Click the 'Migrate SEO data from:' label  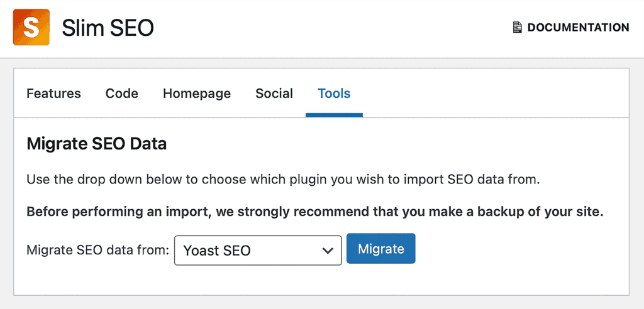[x=97, y=250]
